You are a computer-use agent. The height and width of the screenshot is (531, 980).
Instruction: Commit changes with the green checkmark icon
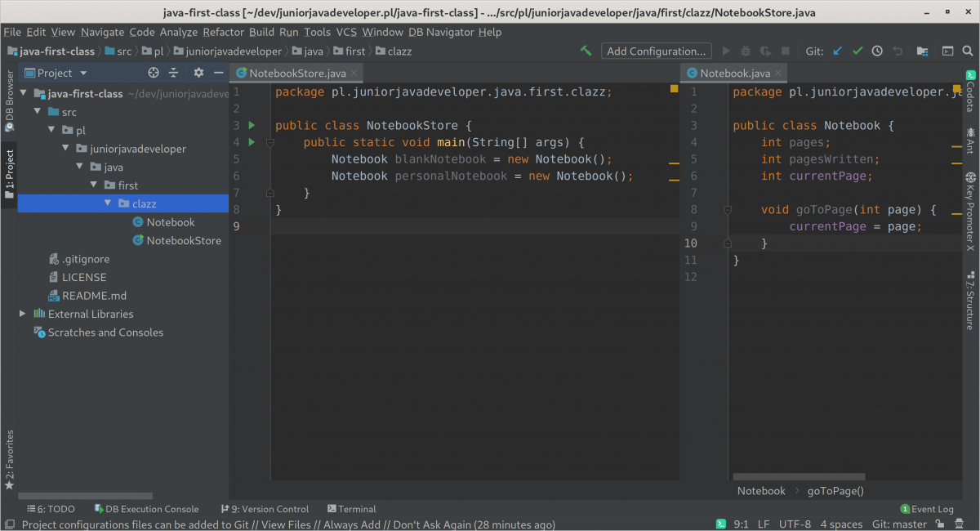pos(857,51)
